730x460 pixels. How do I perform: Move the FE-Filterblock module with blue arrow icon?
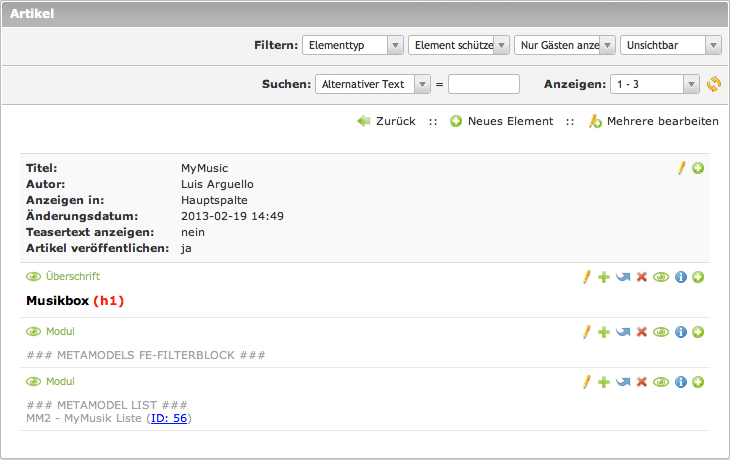point(623,332)
